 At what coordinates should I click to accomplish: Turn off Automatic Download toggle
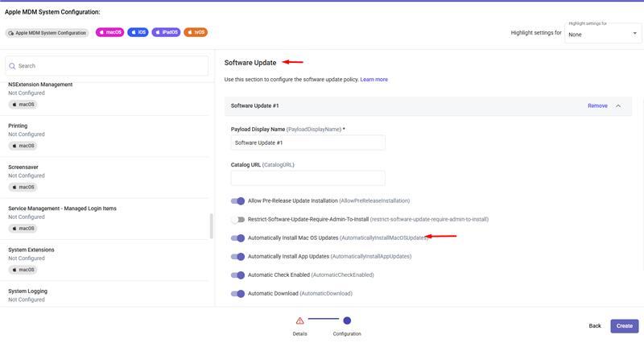coord(237,294)
